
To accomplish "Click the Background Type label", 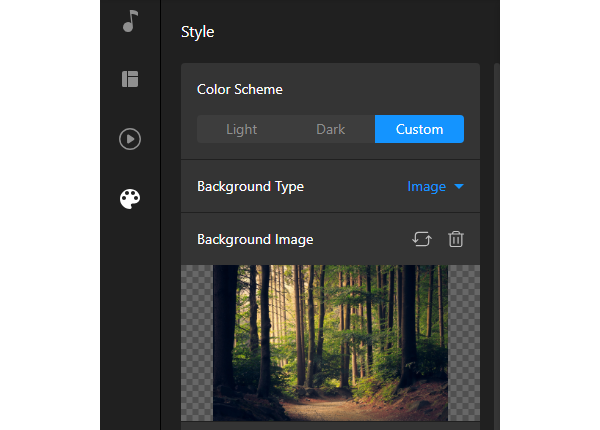I will coord(250,187).
